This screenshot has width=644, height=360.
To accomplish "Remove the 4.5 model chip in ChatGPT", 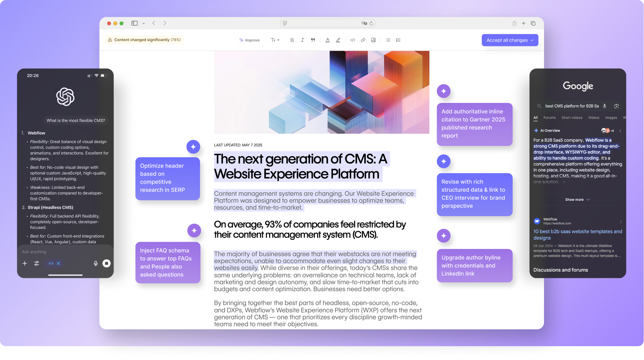I will tap(58, 263).
